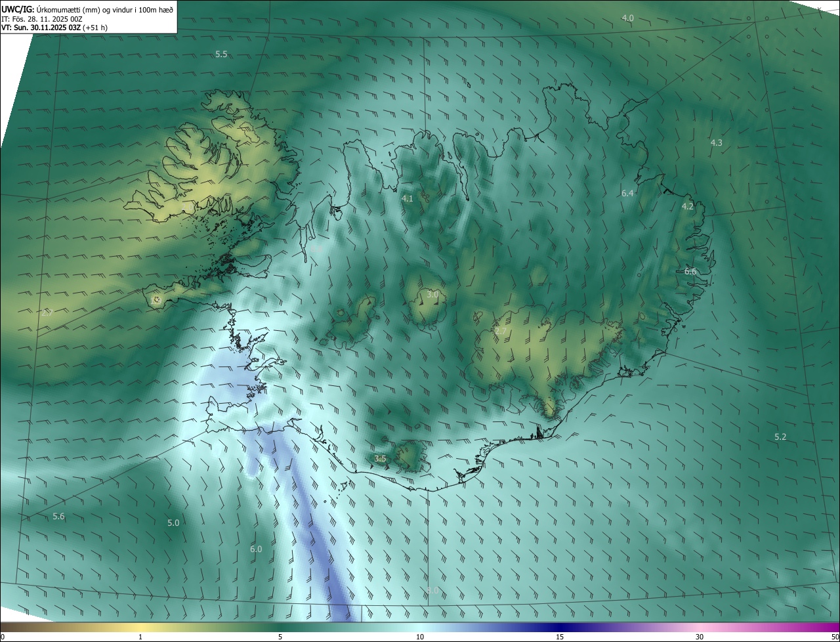Click the 5.0 value southwest of Iceland
The image size is (840, 642).
(x=173, y=523)
